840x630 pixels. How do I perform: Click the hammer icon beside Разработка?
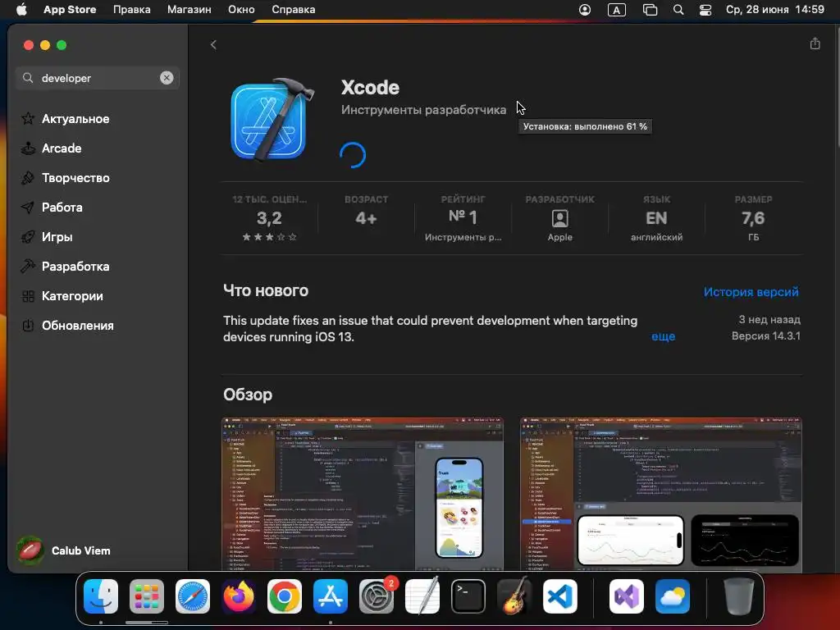pyautogui.click(x=28, y=267)
